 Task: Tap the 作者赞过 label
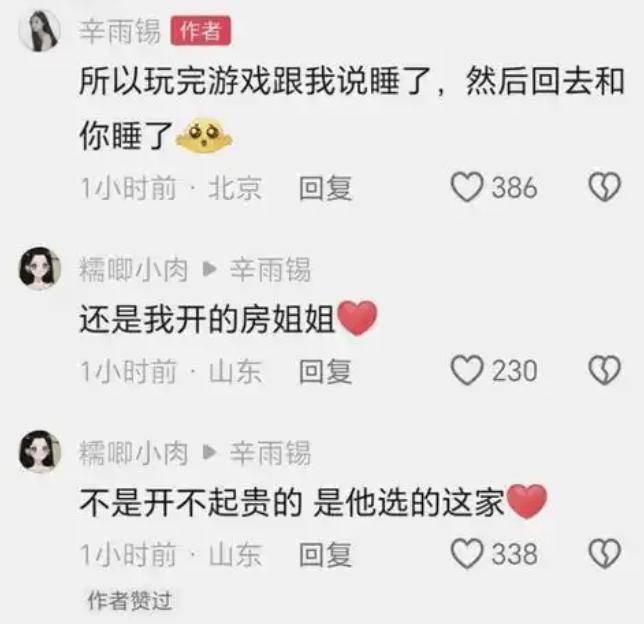(x=129, y=601)
